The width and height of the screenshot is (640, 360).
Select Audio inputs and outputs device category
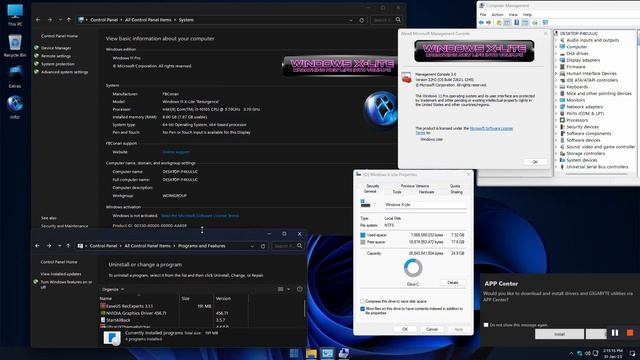[592, 40]
